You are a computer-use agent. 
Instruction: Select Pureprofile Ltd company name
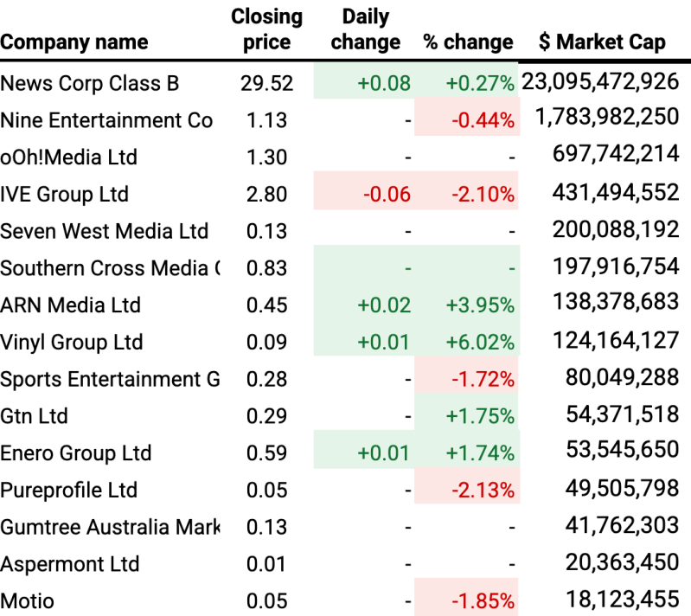(68, 490)
